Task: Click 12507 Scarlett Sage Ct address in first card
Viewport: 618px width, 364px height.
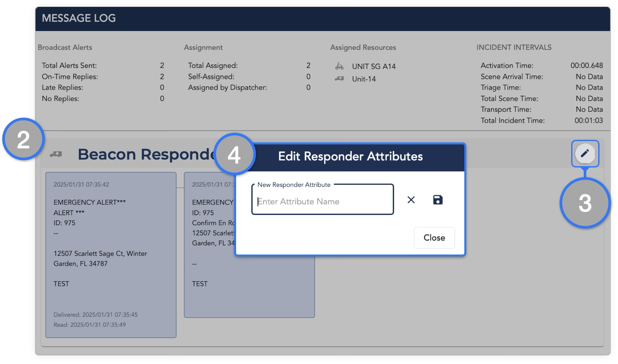Action: [x=100, y=258]
